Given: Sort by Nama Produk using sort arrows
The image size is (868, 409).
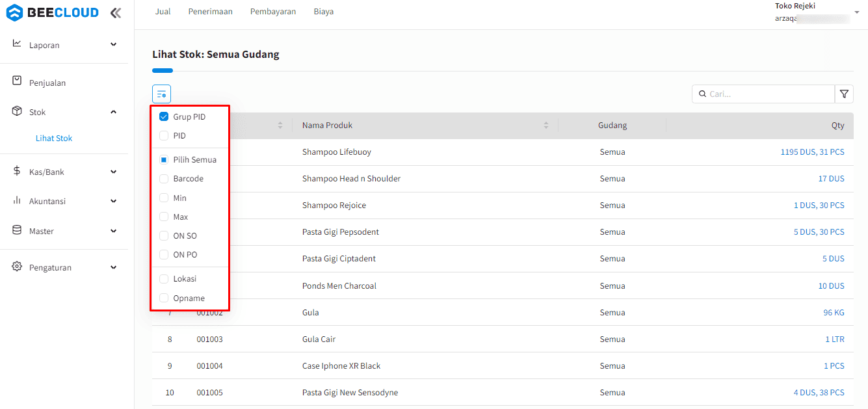Looking at the screenshot, I should [546, 125].
